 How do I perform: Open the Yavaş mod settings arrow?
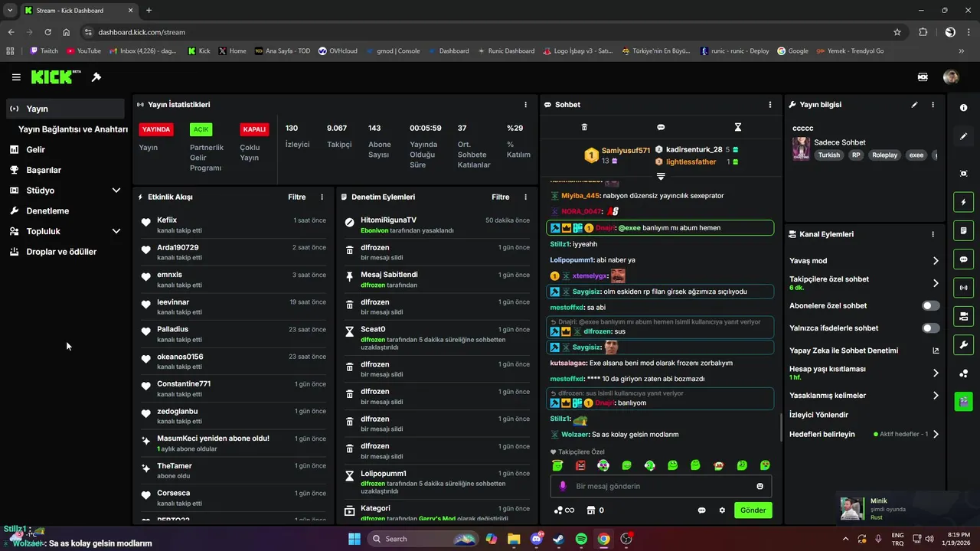936,261
